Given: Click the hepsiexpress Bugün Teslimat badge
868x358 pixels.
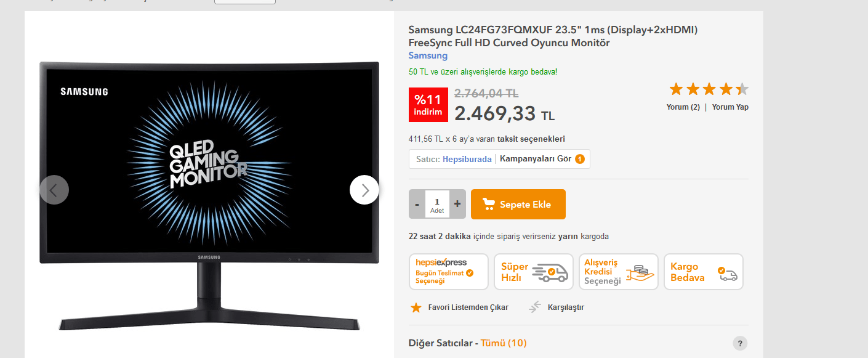Looking at the screenshot, I should tap(449, 272).
